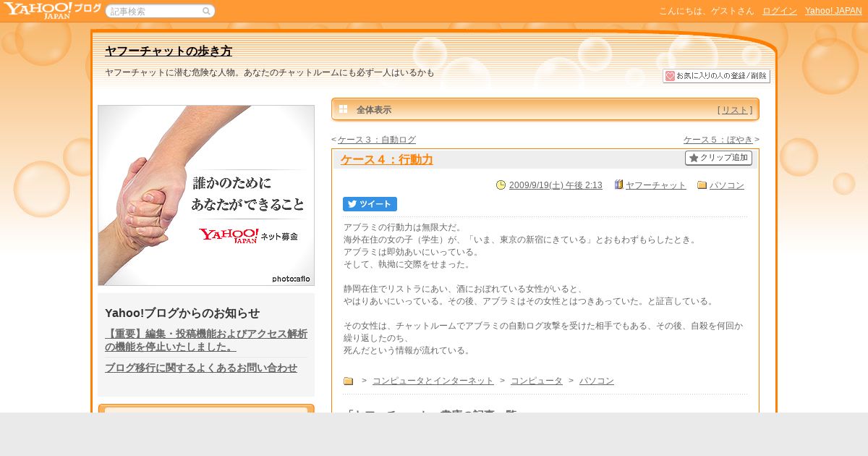The image size is (868, 456).
Task: Click the Yahoo! ネット募金 handshake banner
Action: [x=206, y=195]
